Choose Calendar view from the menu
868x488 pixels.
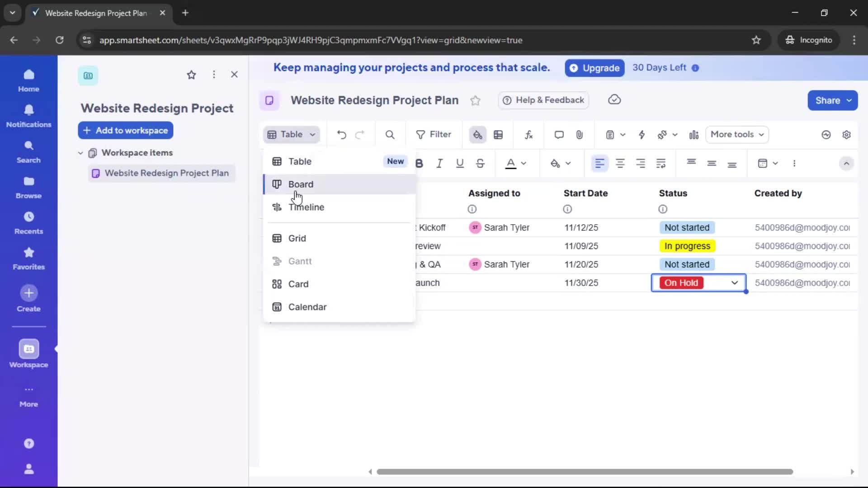pyautogui.click(x=307, y=307)
